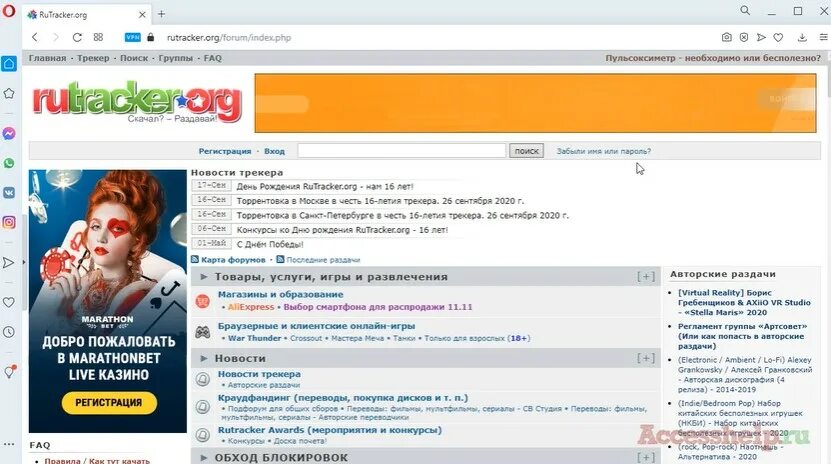Toggle the VPN badge in the address bar
831x464 pixels.
(x=132, y=37)
